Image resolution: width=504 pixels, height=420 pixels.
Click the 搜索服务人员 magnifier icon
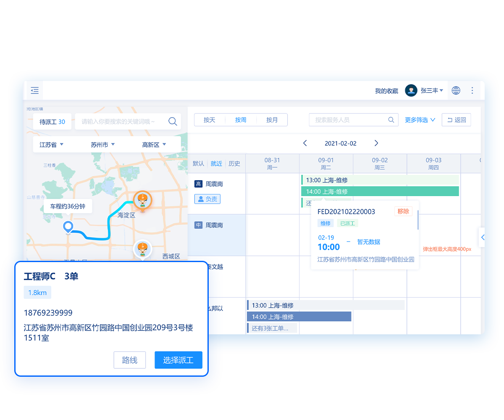391,120
